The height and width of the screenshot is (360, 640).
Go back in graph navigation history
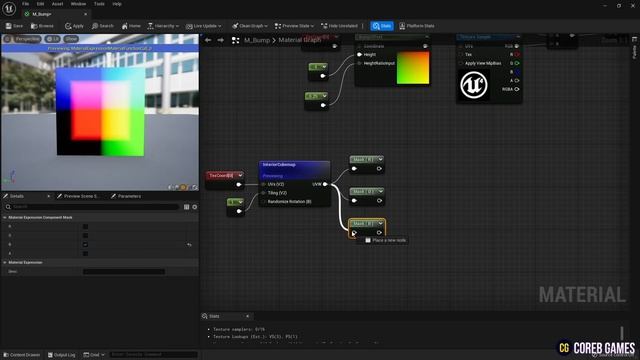coord(208,40)
